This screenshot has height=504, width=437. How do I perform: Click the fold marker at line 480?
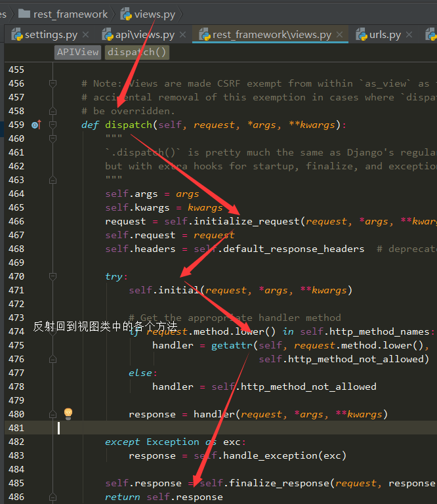tap(52, 414)
